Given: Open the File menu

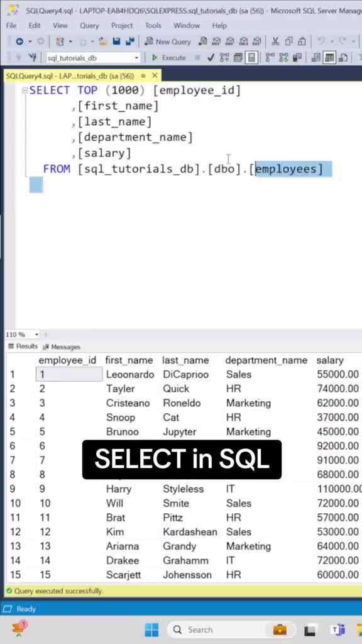Looking at the screenshot, I should pos(11,25).
